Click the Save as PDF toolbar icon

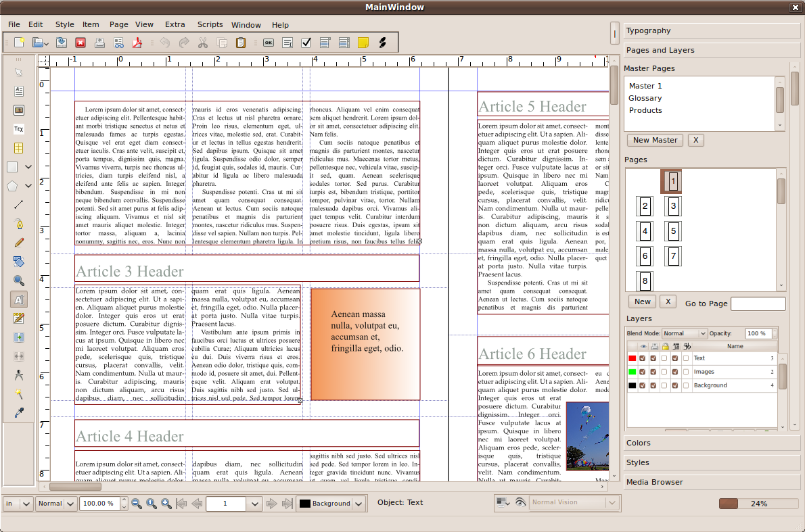click(137, 43)
